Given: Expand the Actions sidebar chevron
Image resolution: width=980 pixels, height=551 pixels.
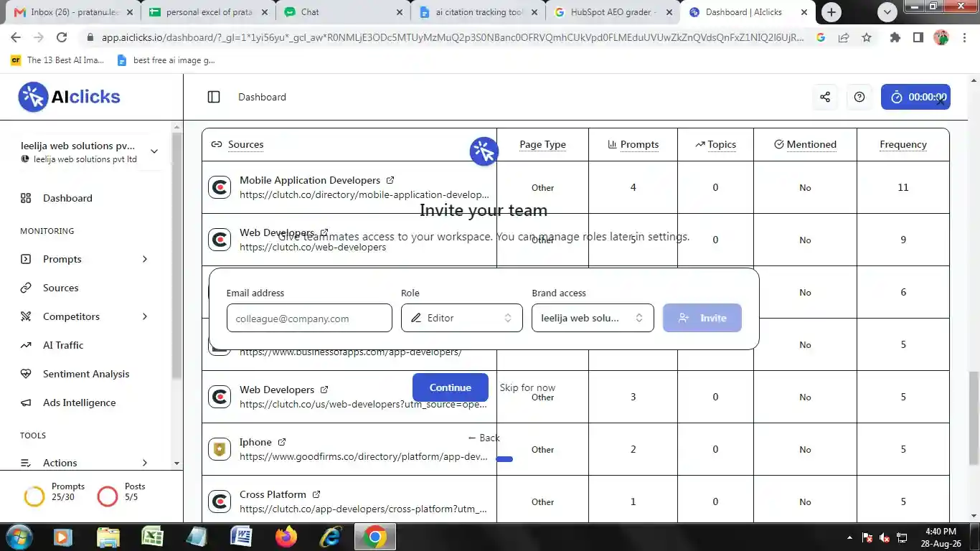Looking at the screenshot, I should click(145, 463).
